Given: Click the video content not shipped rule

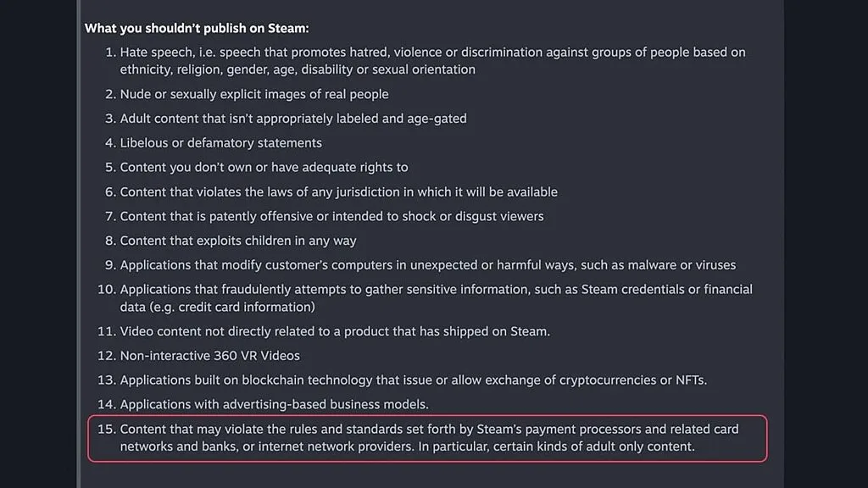Looking at the screenshot, I should (x=335, y=331).
